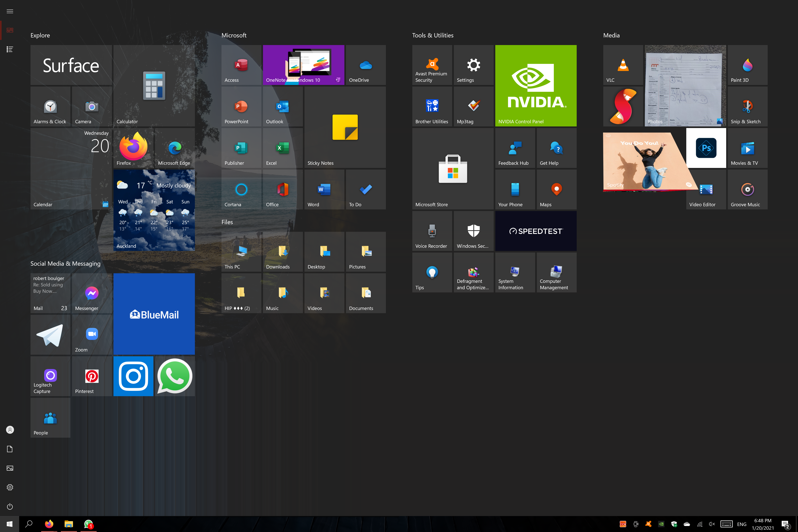Open the Word tile
This screenshot has width=798, height=532.
(x=324, y=189)
